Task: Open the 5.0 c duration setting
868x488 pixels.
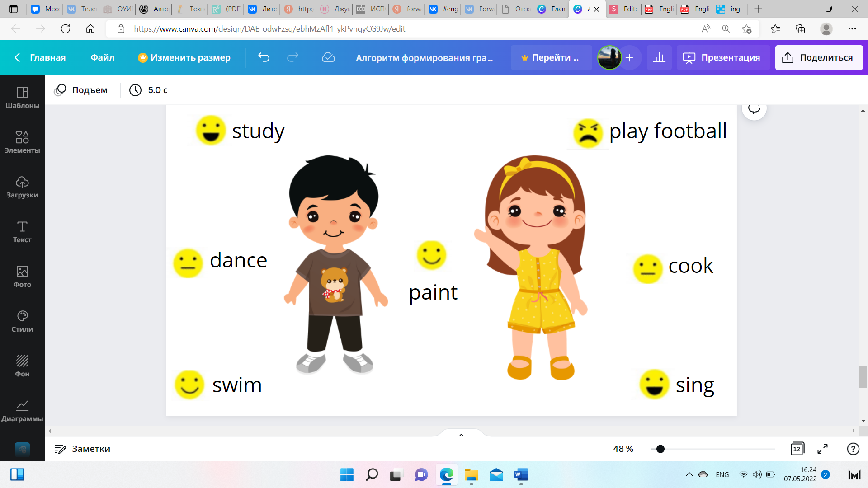Action: click(149, 90)
